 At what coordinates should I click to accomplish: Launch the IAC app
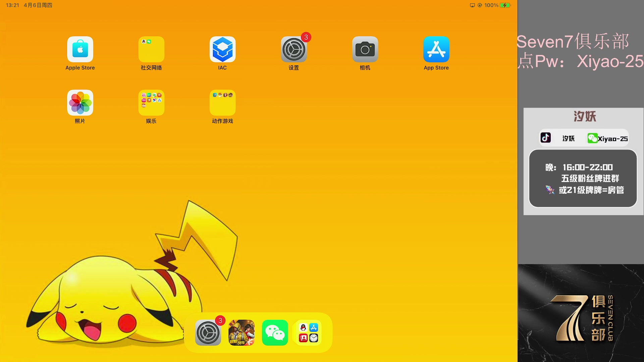coord(222,49)
